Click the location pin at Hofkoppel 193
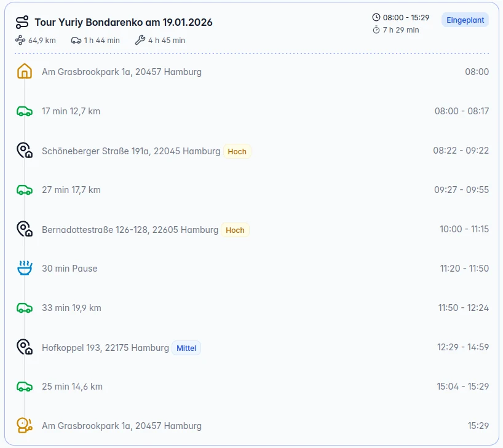503x448 pixels. click(x=25, y=347)
